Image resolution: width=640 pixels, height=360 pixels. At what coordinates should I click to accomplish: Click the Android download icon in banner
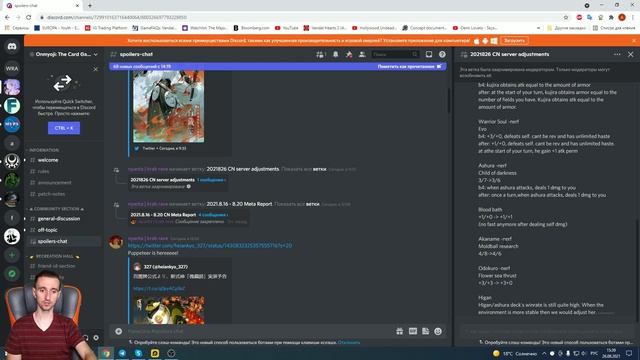pos(485,41)
